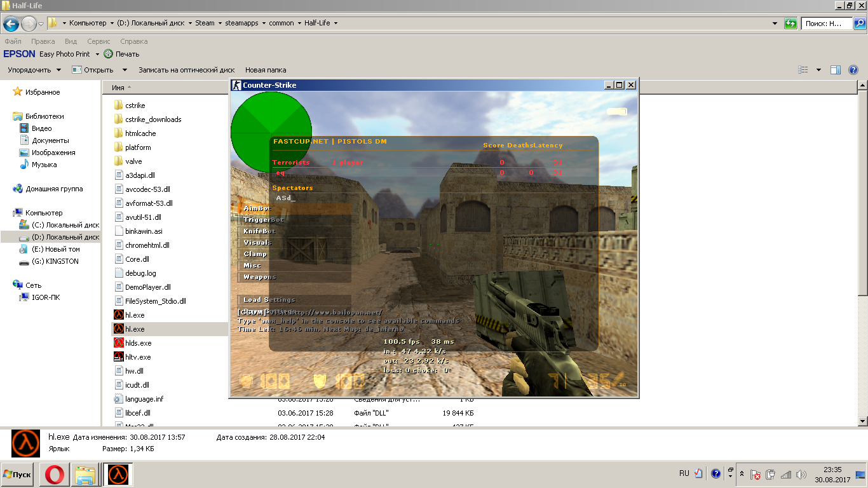This screenshot has height=488, width=868.
Task: Select the language.inf file
Action: coord(144,399)
